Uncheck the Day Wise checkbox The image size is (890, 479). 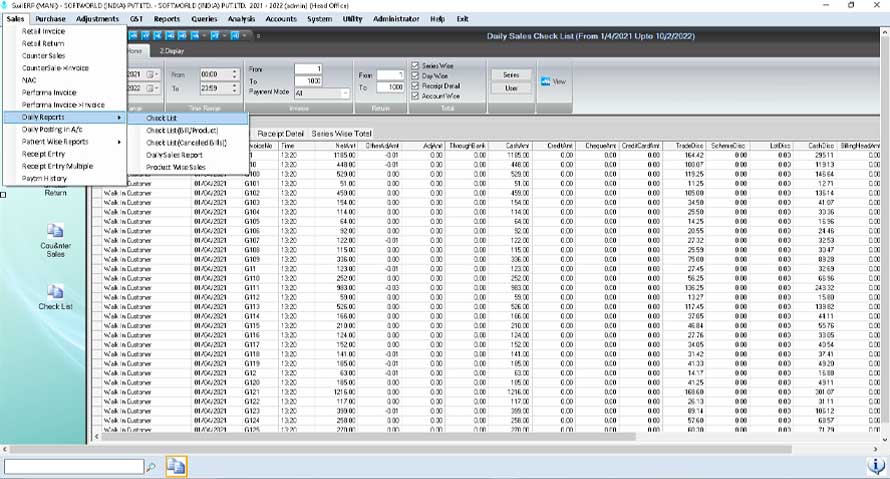point(415,75)
